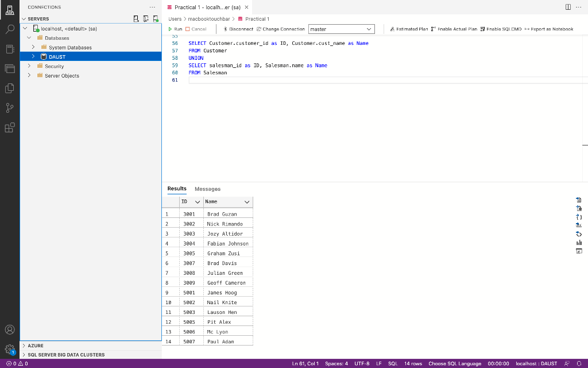Viewport: 588px width, 368px height.
Task: Click the Save as CSV results icon
Action: pyautogui.click(x=579, y=200)
